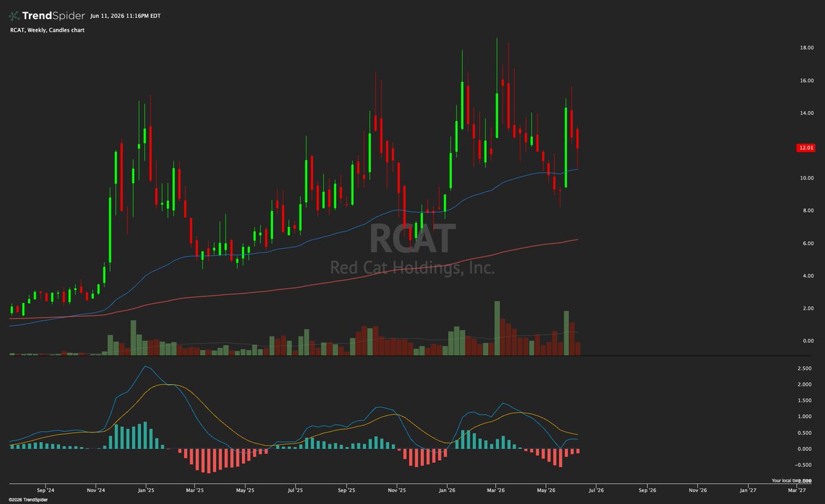
Task: Click the Jan '25 date axis label
Action: pos(145,491)
